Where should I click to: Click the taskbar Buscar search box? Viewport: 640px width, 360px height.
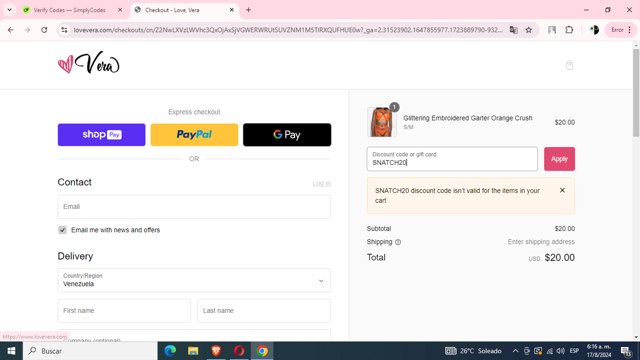90,351
